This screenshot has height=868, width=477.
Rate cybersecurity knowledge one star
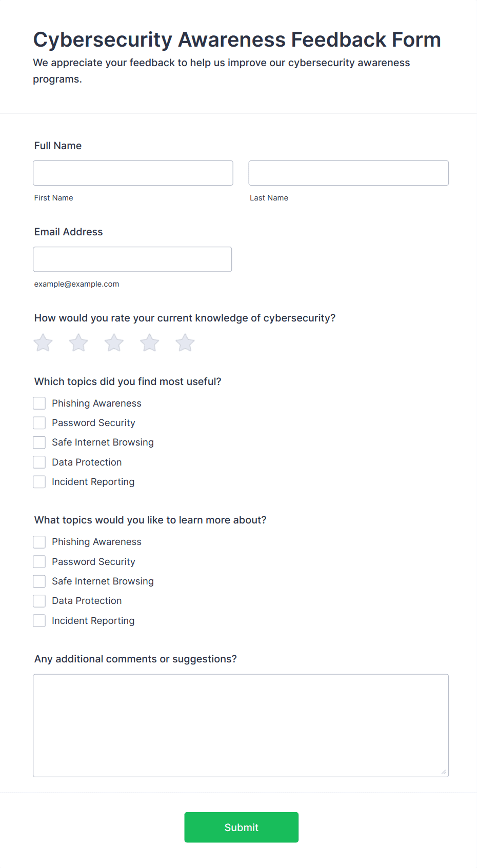tap(43, 343)
